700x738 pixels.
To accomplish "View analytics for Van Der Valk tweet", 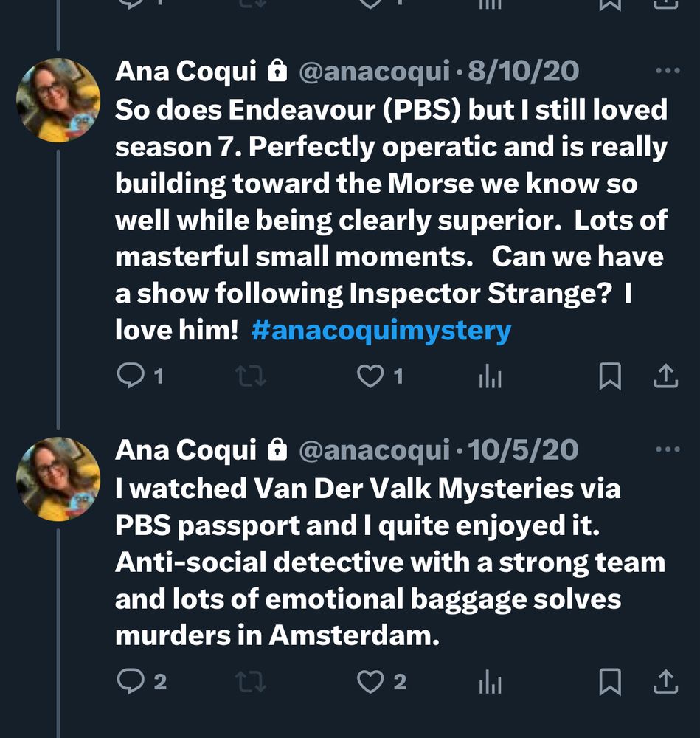I will tap(490, 682).
